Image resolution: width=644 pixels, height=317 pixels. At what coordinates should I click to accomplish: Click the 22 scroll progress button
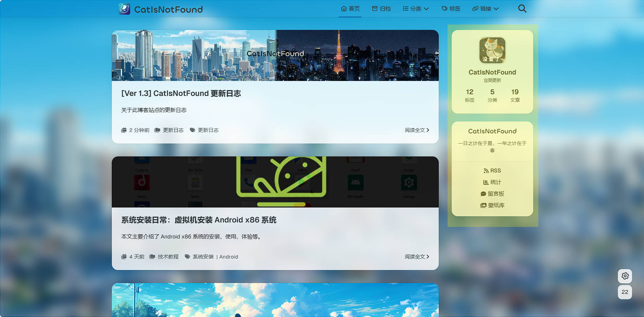[625, 292]
